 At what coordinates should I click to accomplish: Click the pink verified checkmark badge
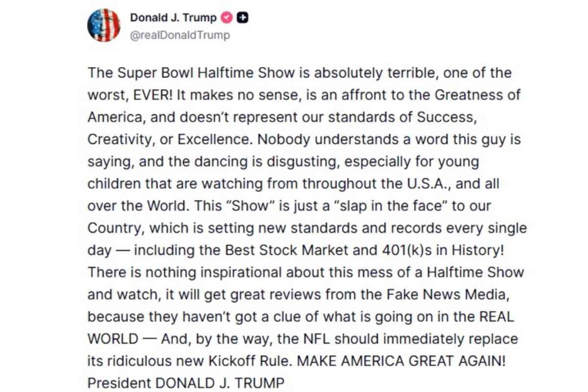tap(227, 18)
